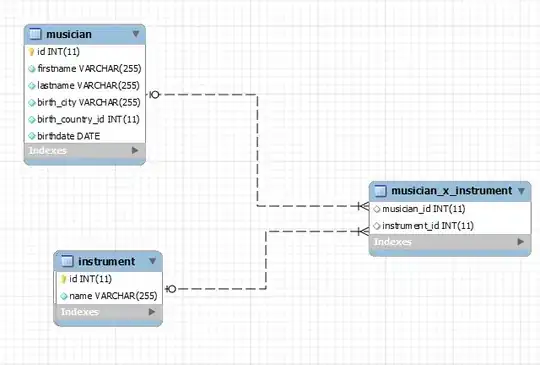
Task: Collapse the musician_x_instrument table header arrow
Action: coord(521,191)
